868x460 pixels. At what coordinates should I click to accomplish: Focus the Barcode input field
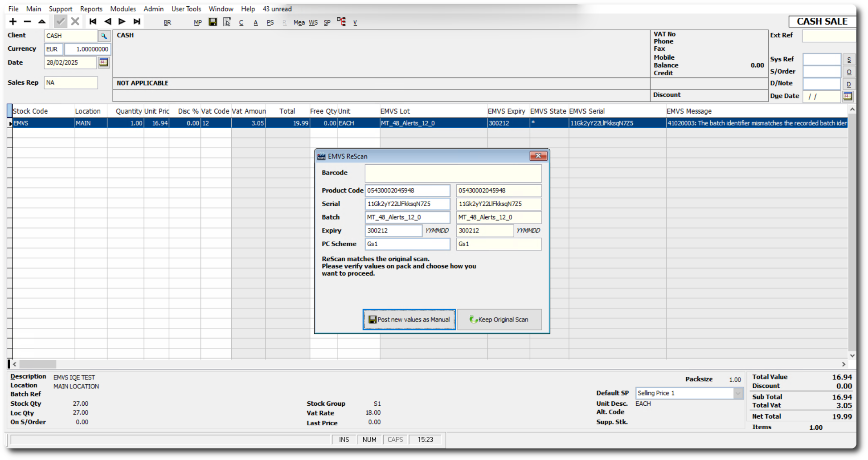coord(453,173)
